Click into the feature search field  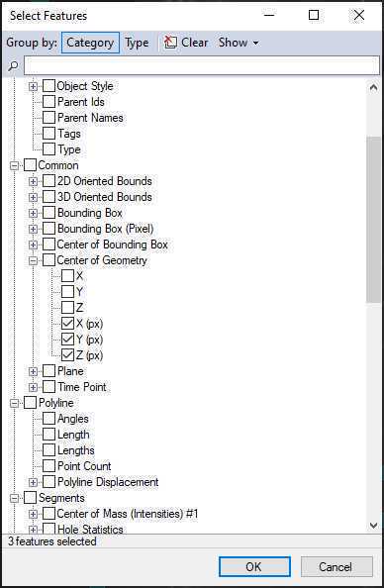click(202, 65)
